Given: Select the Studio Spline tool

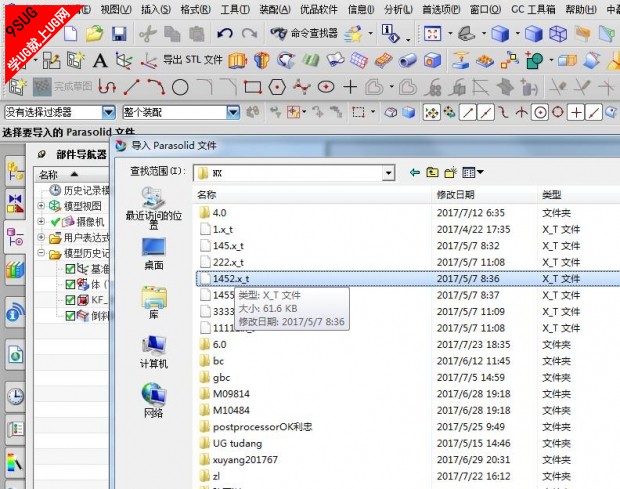Looking at the screenshot, I should click(301, 87).
